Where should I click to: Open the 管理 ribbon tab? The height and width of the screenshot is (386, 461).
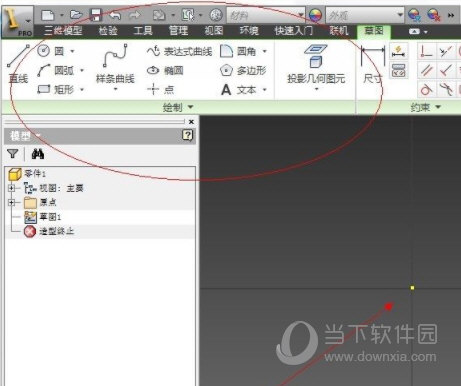click(178, 31)
